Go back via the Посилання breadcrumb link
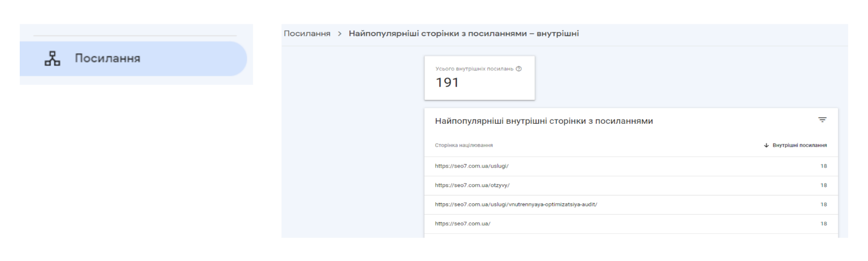Image resolution: width=868 pixels, height=261 pixels. coord(307,34)
